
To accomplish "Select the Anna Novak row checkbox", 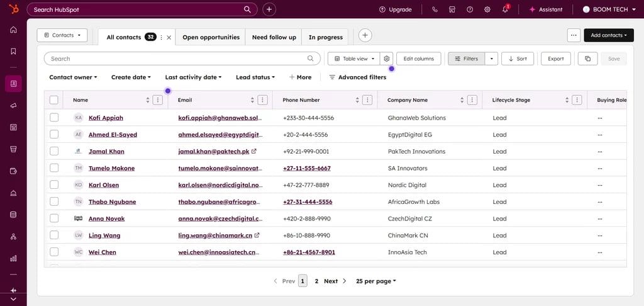I will coord(54,218).
